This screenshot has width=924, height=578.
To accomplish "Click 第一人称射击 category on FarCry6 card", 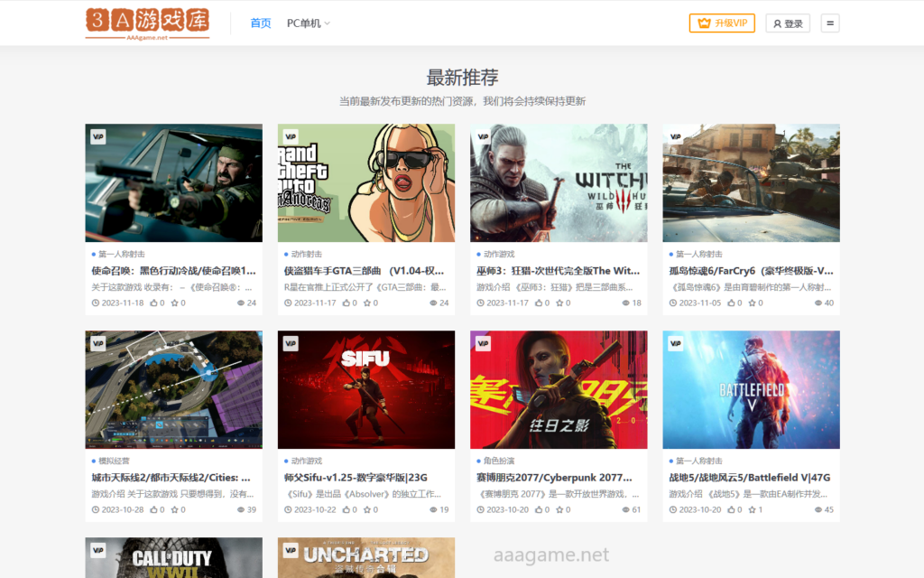I will [699, 254].
